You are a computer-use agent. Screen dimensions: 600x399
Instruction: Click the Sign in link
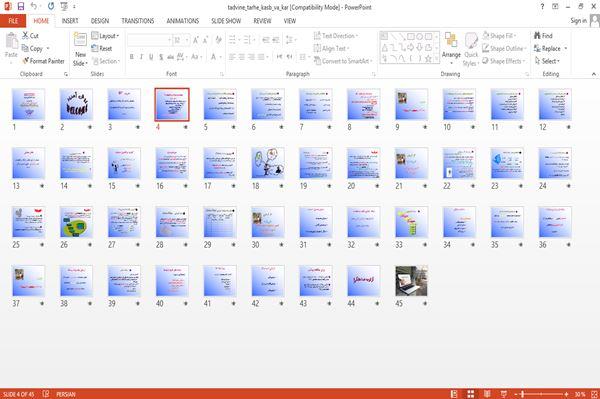(x=578, y=21)
